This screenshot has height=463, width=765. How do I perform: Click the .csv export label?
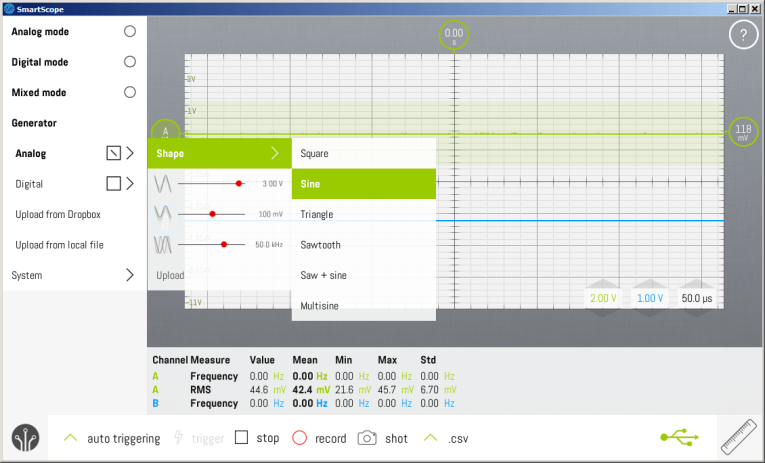[x=458, y=439]
